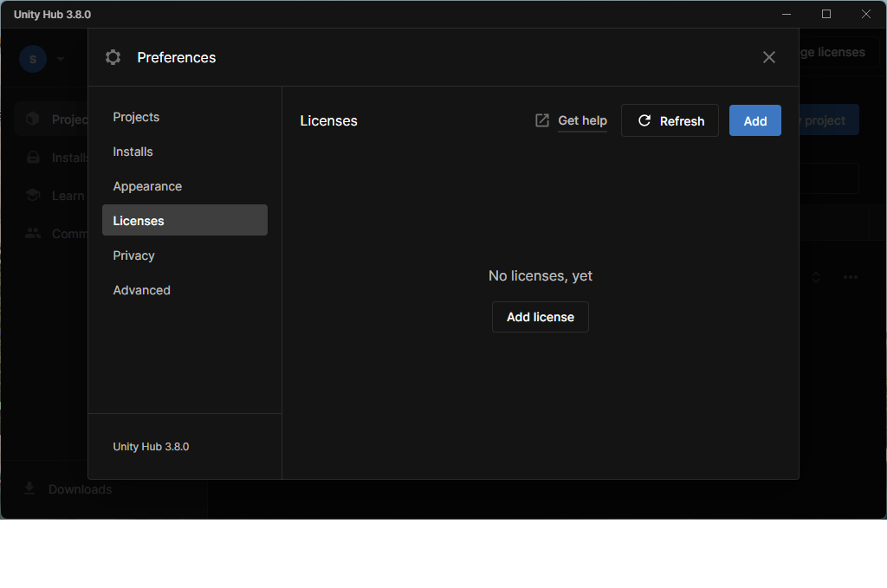Close the Preferences dialog with the X
887x588 pixels.
pos(768,57)
